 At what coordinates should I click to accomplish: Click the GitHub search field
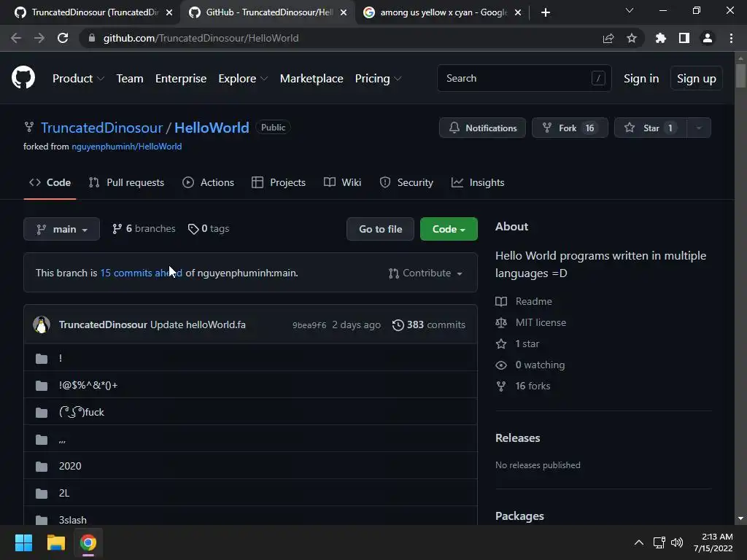coord(524,78)
